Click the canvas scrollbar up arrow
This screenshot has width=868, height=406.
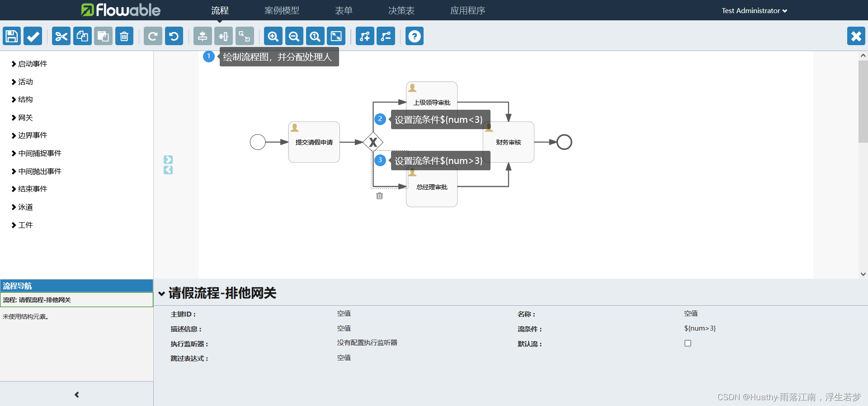(x=863, y=56)
